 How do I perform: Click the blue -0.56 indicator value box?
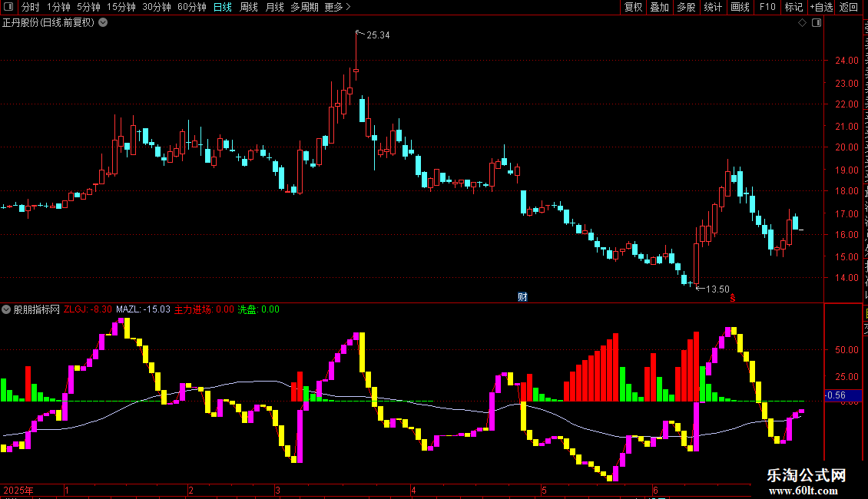click(x=843, y=395)
